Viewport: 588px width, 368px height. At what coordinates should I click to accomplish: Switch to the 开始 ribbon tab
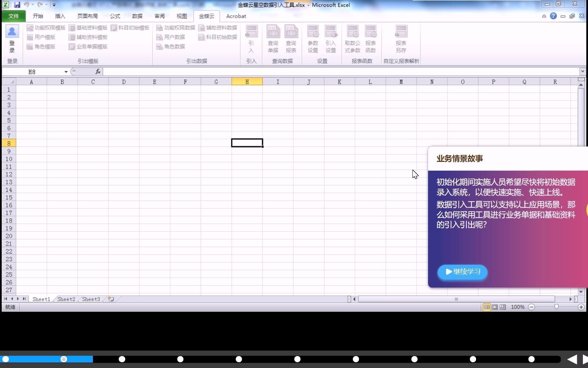(x=38, y=16)
